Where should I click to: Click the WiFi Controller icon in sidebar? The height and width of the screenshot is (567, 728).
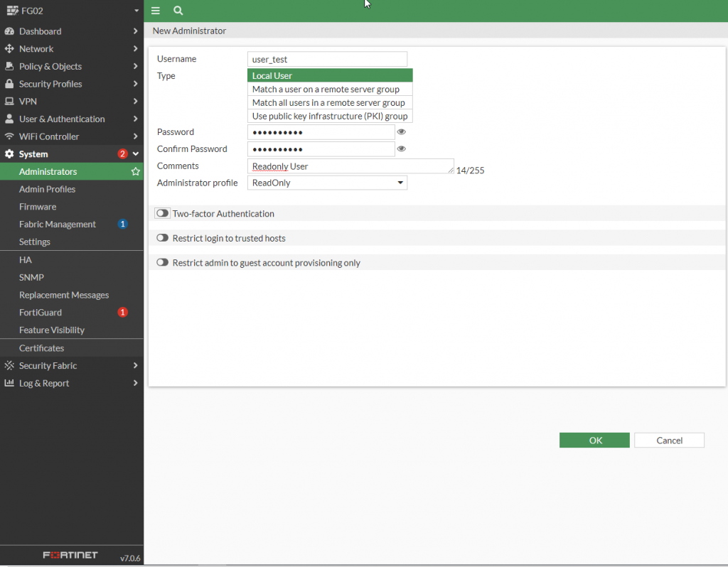[9, 136]
